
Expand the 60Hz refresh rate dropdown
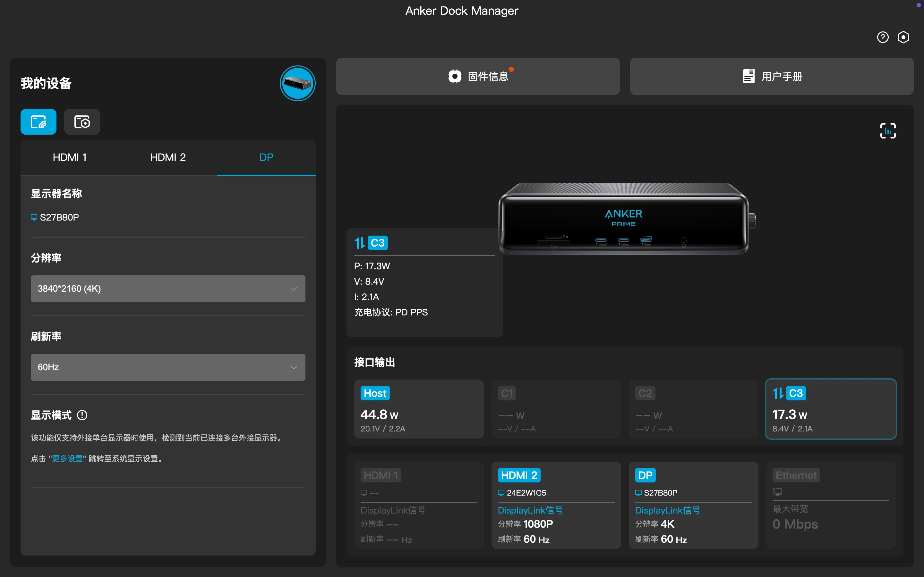[x=167, y=367]
